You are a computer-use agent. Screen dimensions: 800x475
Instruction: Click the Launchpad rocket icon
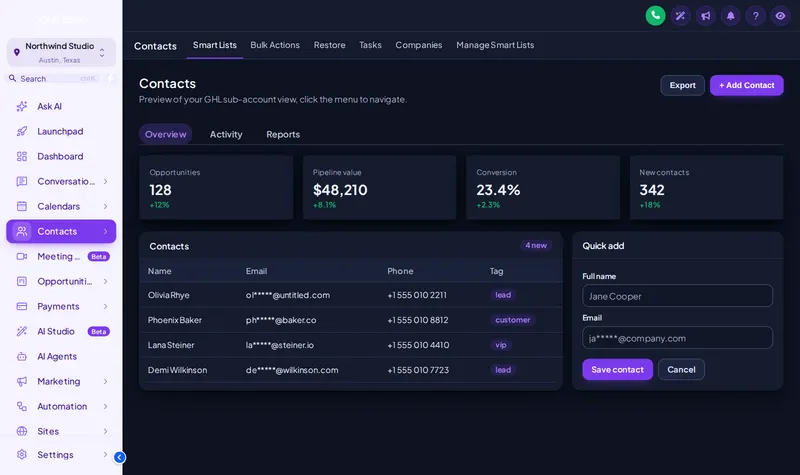(21, 131)
